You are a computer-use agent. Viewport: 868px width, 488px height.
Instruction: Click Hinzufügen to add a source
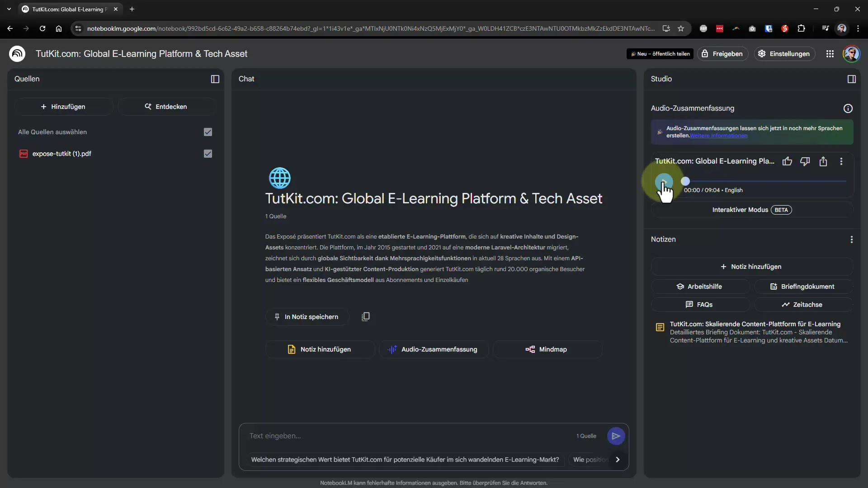tap(64, 107)
